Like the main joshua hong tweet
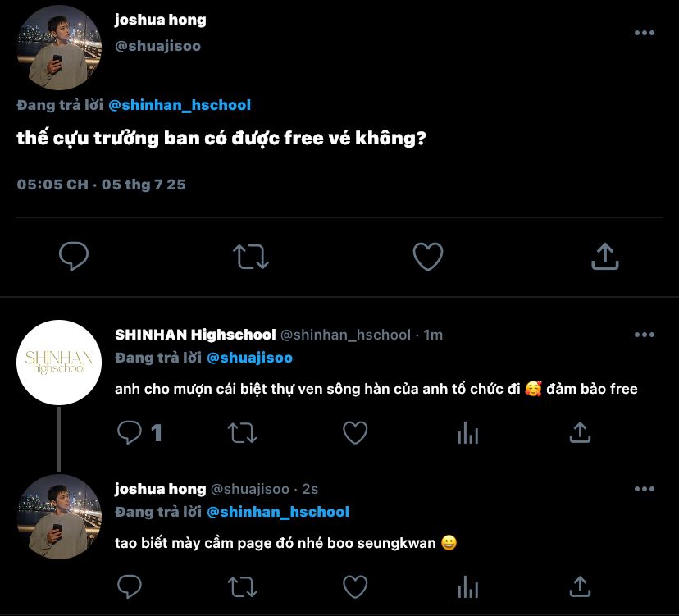The width and height of the screenshot is (679, 616). [x=427, y=257]
